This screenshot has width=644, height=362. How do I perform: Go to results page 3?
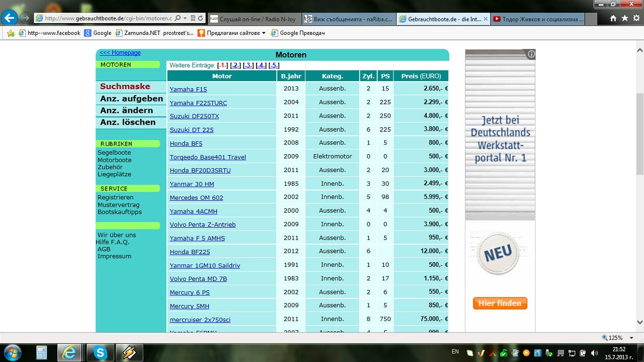tap(248, 65)
